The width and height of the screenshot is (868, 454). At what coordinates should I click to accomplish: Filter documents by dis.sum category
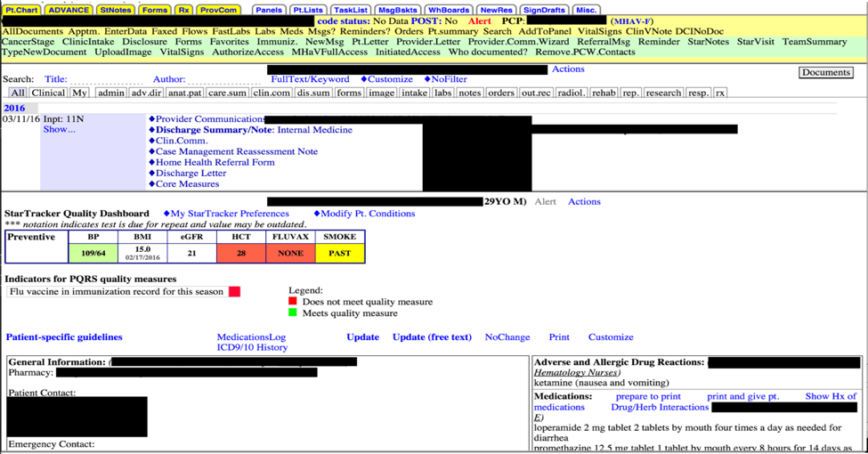point(313,93)
